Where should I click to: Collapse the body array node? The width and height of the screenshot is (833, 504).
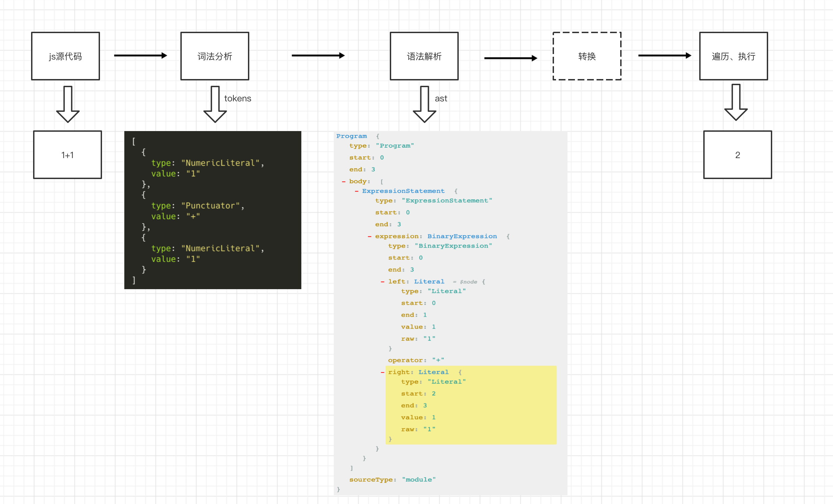click(x=344, y=182)
